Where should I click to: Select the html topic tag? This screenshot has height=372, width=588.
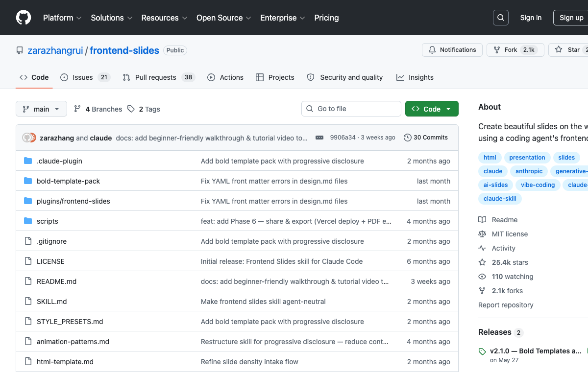[490, 158]
